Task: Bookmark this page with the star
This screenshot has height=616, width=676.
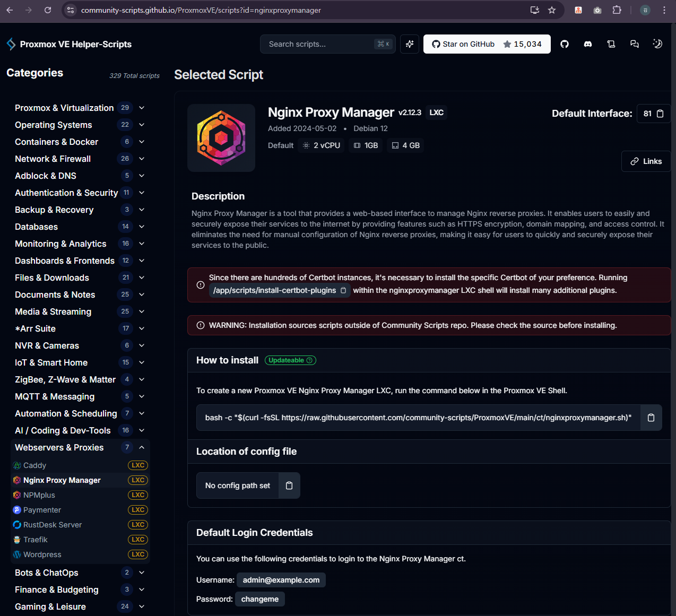Action: (x=552, y=10)
